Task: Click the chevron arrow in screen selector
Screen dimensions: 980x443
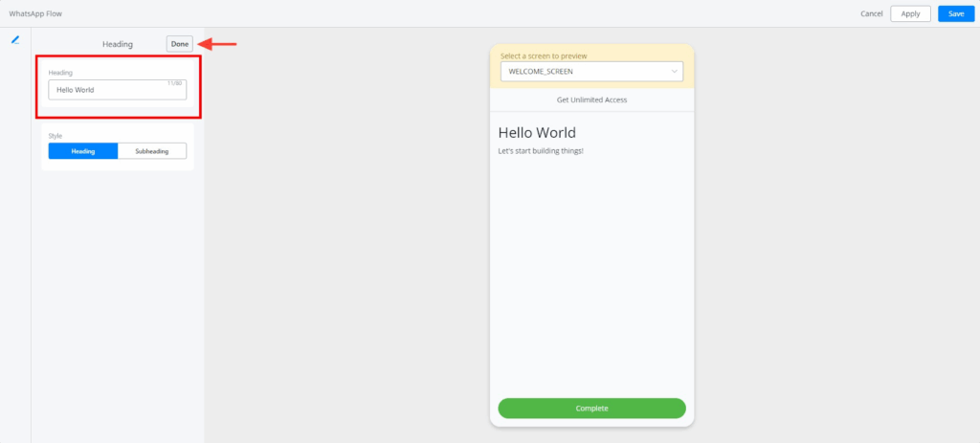Action: coord(674,72)
